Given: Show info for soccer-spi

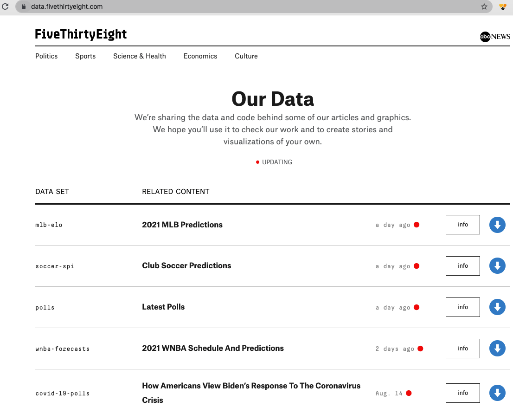Looking at the screenshot, I should point(462,266).
